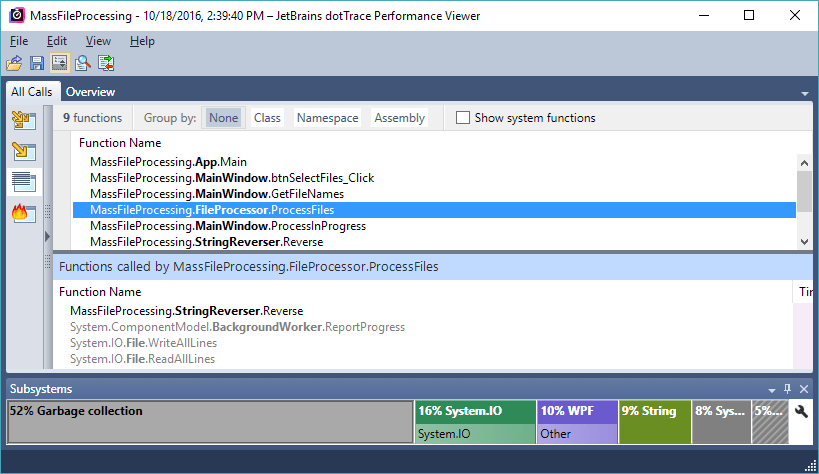Click function list scrollbar down arrow
This screenshot has width=819, height=474.
tap(804, 241)
